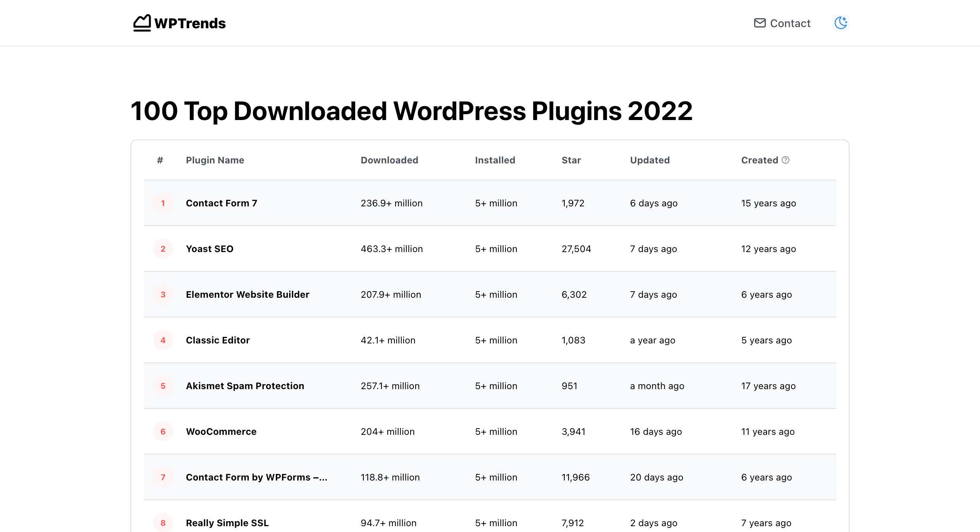The height and width of the screenshot is (532, 980).
Task: Click the '2 days ago' updated cell
Action: tap(653, 523)
